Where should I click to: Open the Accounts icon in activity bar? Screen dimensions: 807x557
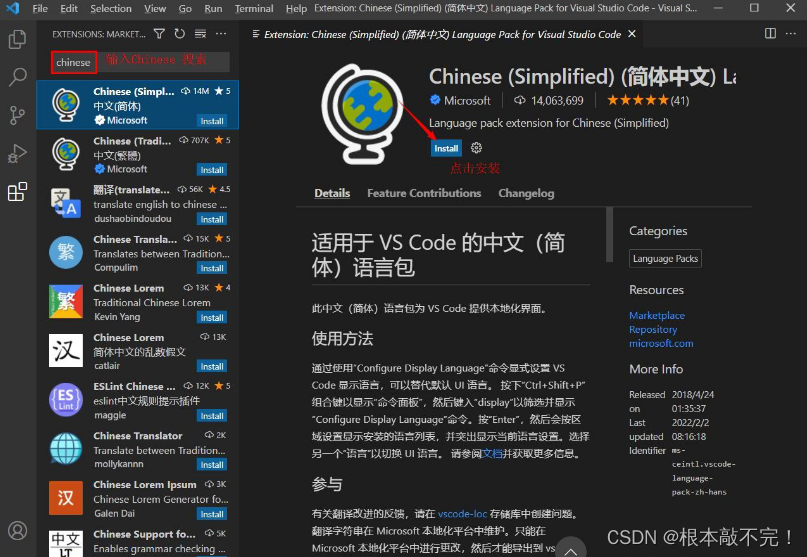pos(17,531)
